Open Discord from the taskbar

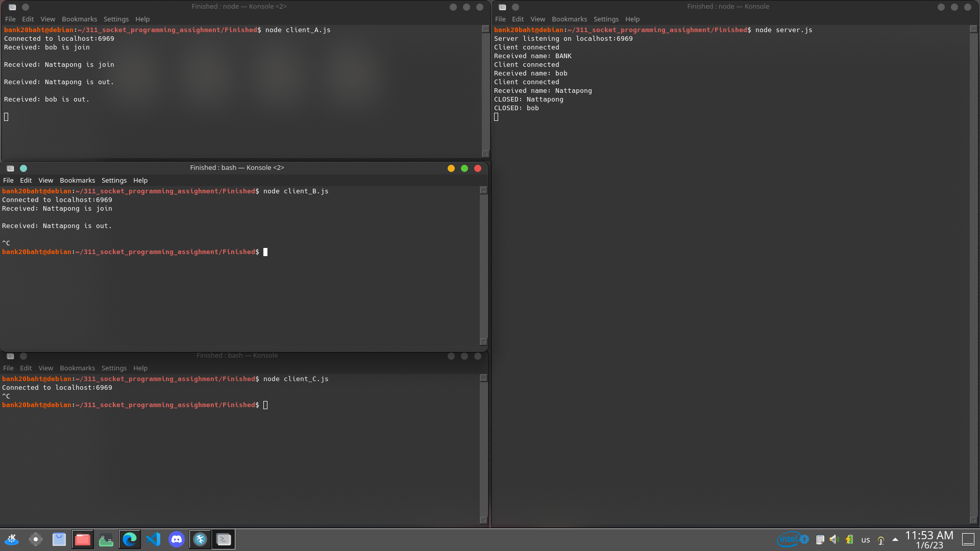pyautogui.click(x=177, y=539)
